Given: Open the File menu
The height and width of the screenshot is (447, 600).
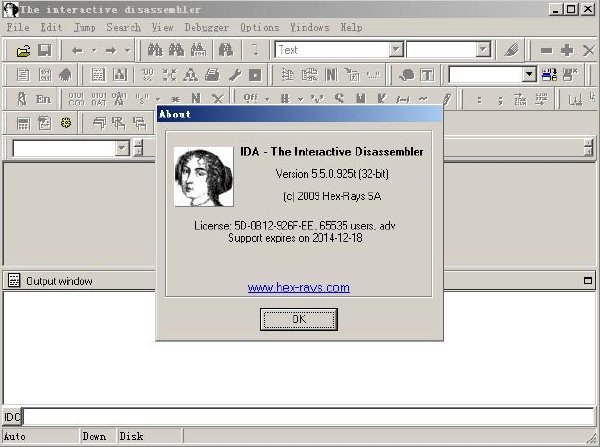Looking at the screenshot, I should [18, 28].
